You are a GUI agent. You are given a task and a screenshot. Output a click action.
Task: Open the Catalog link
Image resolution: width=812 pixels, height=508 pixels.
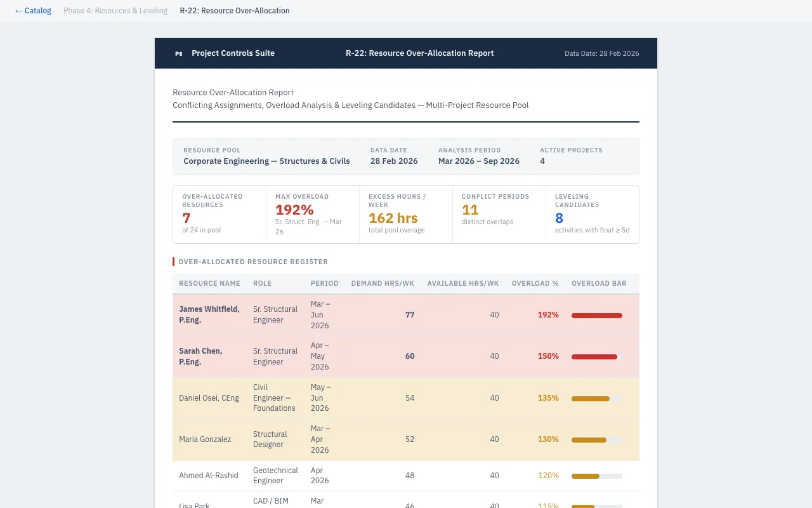[33, 10]
